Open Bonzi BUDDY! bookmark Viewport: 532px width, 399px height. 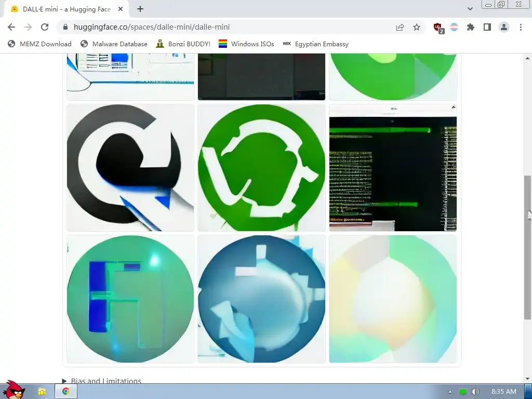tap(183, 44)
